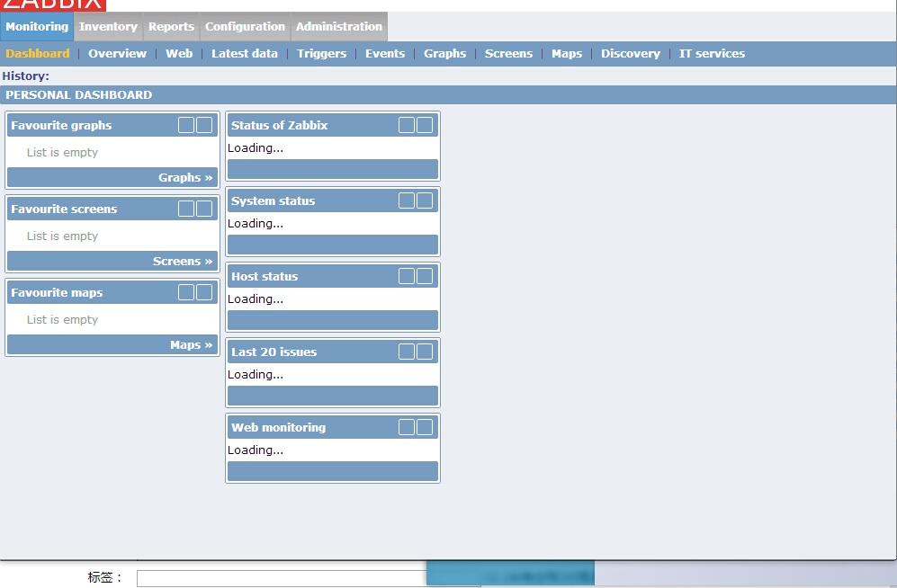The image size is (897, 588).
Task: Follow the 'Maps »' link in Favourite maps
Action: (191, 345)
